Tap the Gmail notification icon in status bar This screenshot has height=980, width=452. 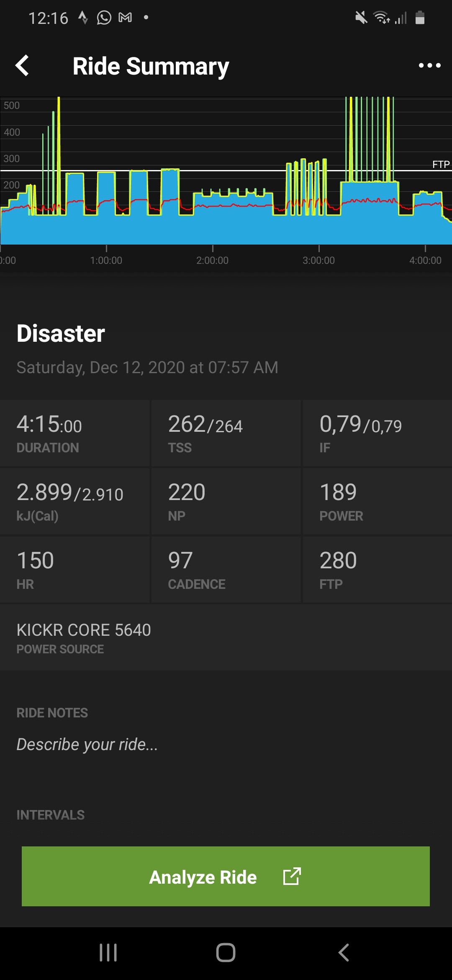(125, 18)
